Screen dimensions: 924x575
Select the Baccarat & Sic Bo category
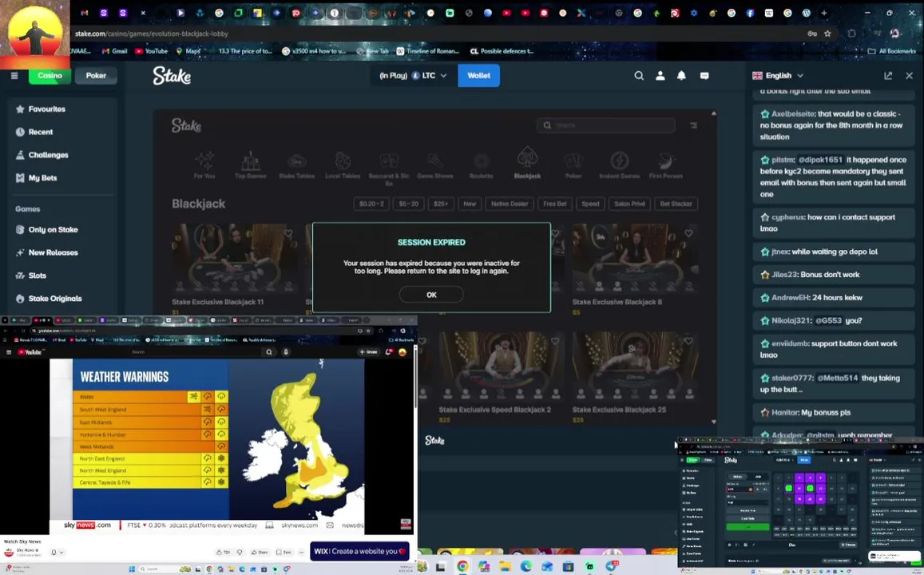[389, 168]
